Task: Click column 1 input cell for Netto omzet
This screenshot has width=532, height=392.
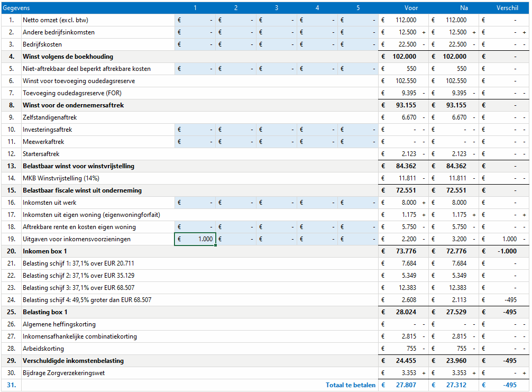Action: (195, 20)
